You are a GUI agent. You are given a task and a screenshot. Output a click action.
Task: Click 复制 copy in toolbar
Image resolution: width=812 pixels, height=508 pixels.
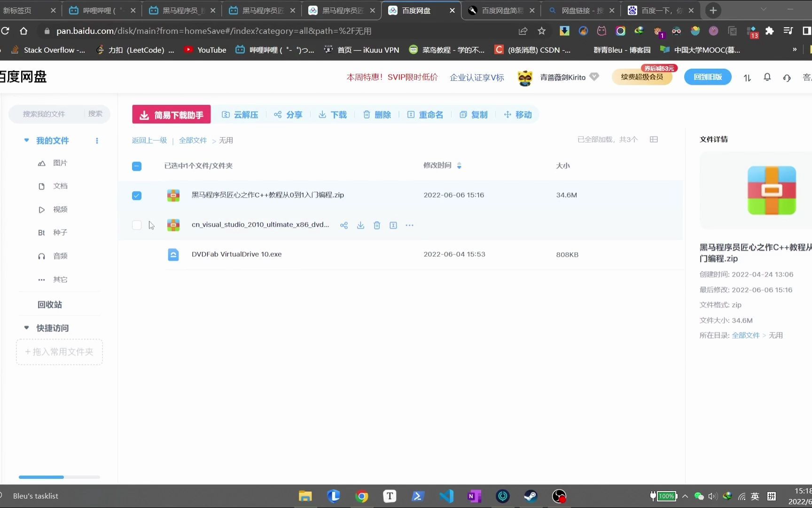[474, 115]
